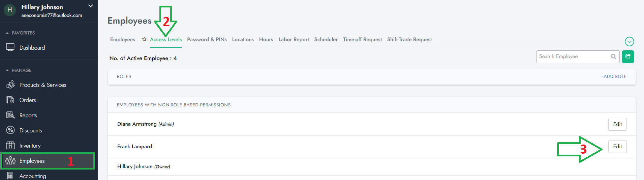Edit Frank Lampard's access permissions
Viewport: 644px width, 180px height.
coord(617,147)
